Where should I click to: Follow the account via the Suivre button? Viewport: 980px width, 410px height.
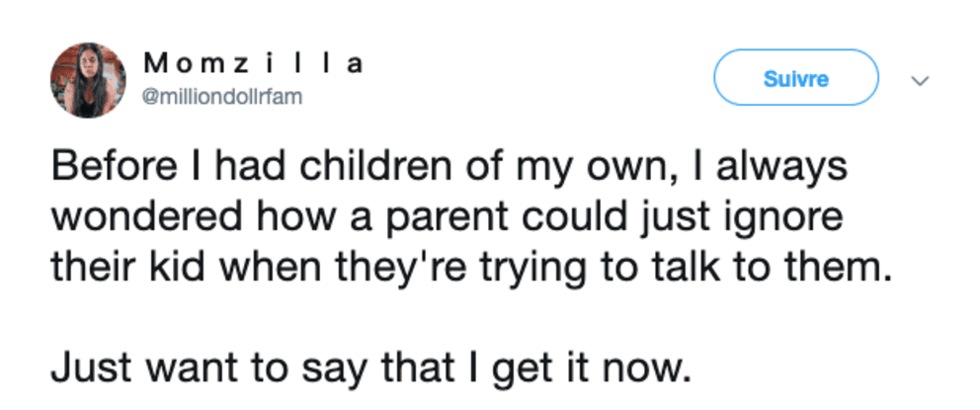click(796, 77)
